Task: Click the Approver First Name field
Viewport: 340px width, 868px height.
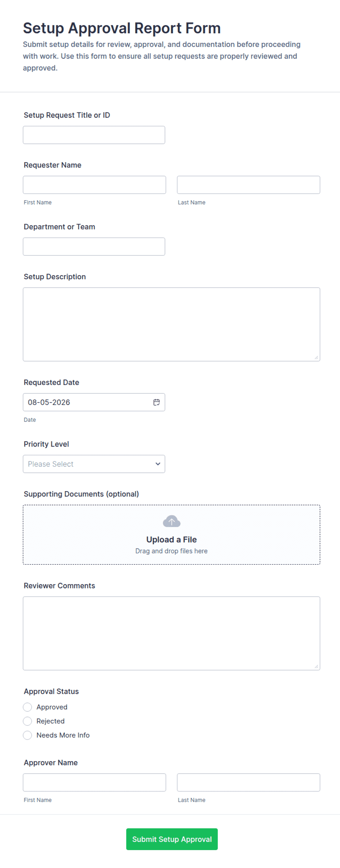Action: [94, 782]
